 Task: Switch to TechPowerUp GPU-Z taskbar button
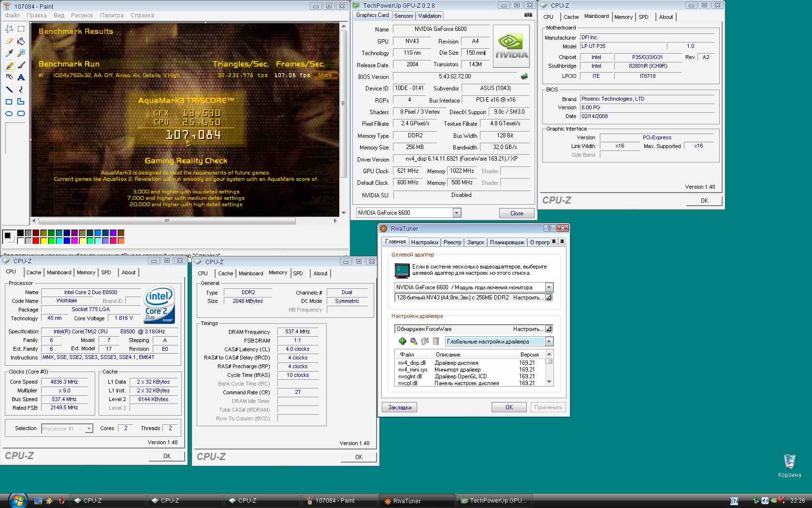494,501
